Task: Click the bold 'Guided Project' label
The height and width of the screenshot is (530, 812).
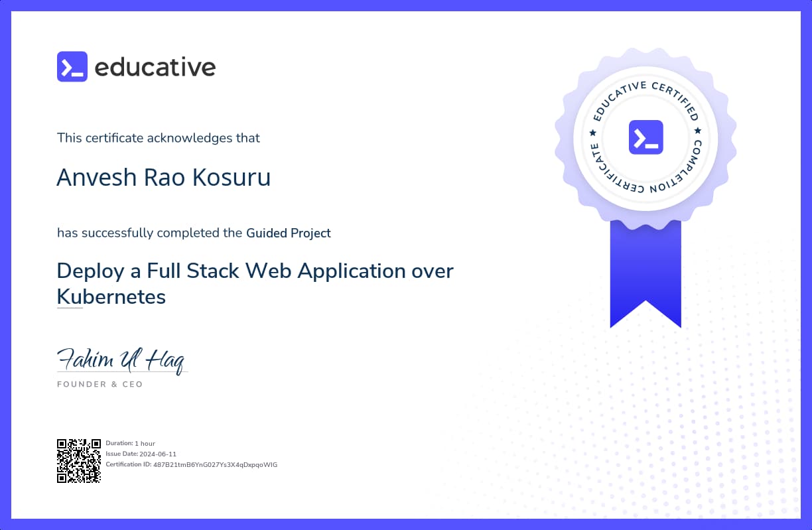Action: tap(289, 233)
